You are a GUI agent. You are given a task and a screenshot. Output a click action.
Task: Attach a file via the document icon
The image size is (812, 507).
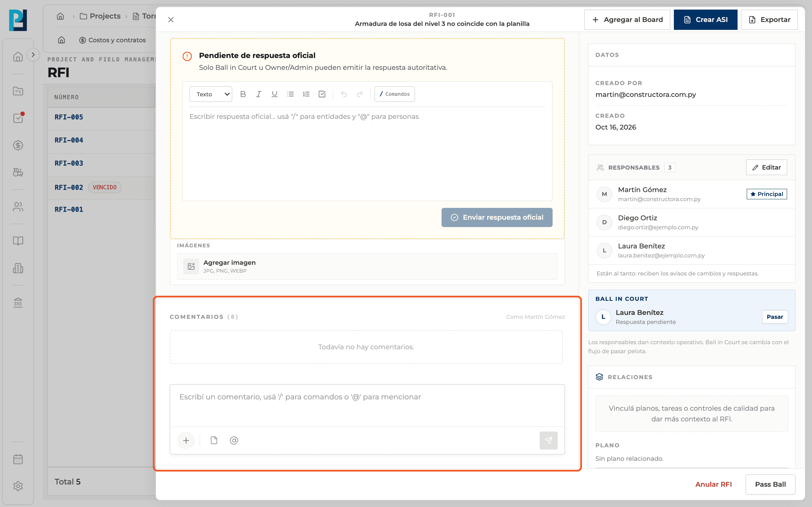click(214, 440)
